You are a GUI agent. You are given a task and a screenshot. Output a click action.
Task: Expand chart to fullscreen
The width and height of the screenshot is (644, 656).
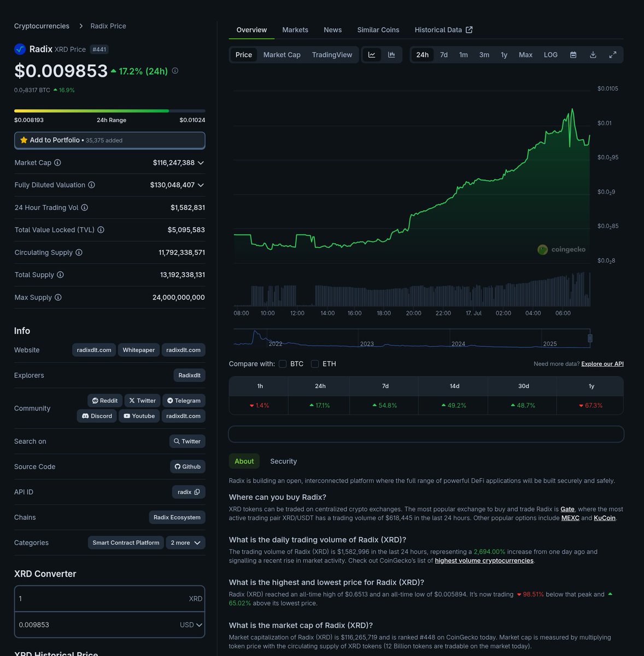pyautogui.click(x=613, y=55)
